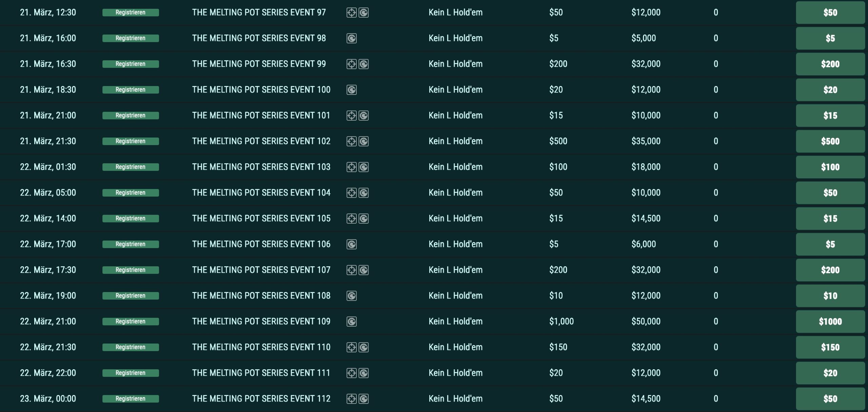This screenshot has height=412, width=868.
Task: Click the re-entry icon for Event 109
Action: [x=352, y=322]
